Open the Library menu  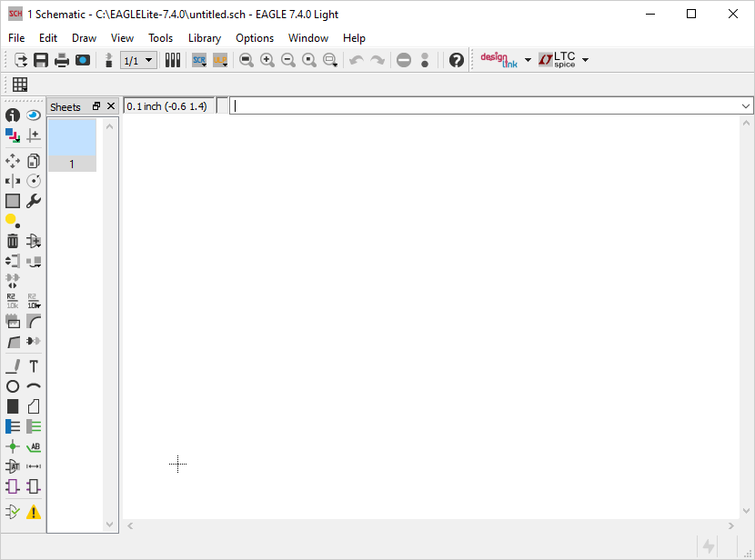click(204, 38)
